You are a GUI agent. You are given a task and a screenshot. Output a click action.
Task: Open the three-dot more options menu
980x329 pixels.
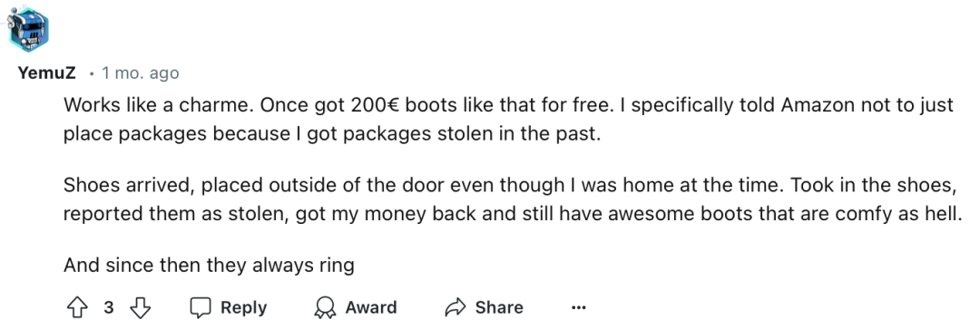point(579,308)
